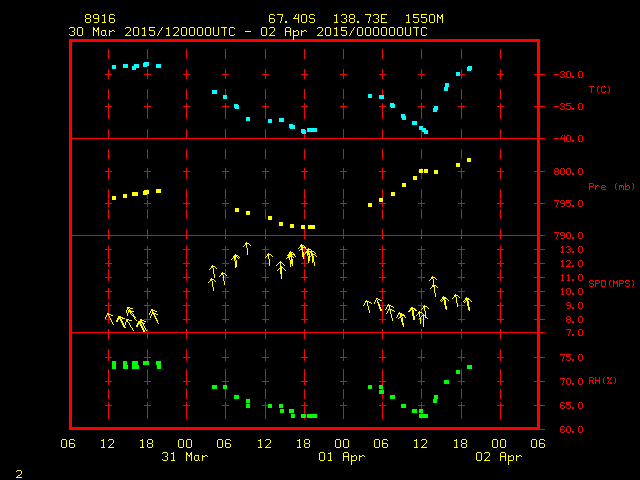Select the latitude text '67.40S'

pyautogui.click(x=292, y=19)
